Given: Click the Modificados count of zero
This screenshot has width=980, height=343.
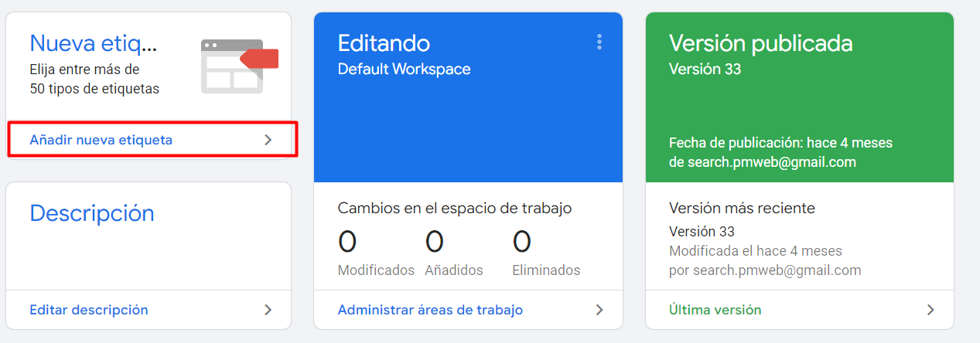Looking at the screenshot, I should (x=347, y=242).
